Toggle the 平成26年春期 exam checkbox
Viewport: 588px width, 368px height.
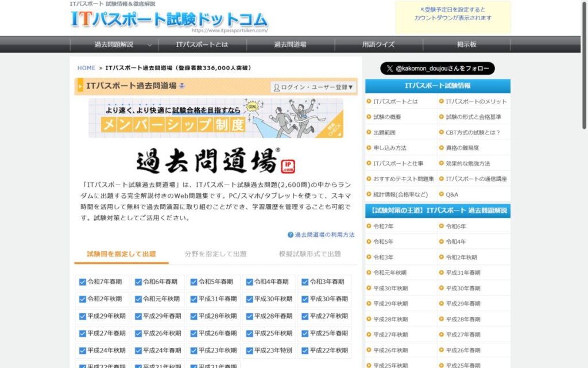point(194,333)
